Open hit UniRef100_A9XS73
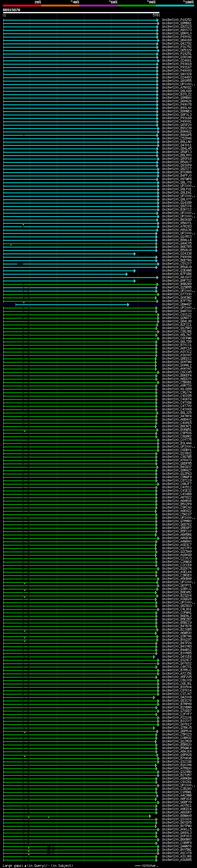 pyautogui.click(x=177, y=30)
